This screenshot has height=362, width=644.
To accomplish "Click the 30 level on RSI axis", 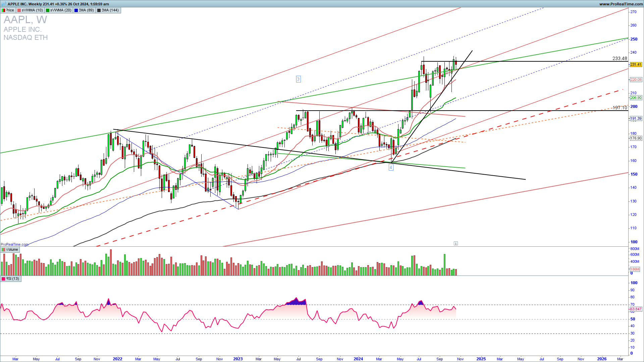I will pyautogui.click(x=632, y=334).
